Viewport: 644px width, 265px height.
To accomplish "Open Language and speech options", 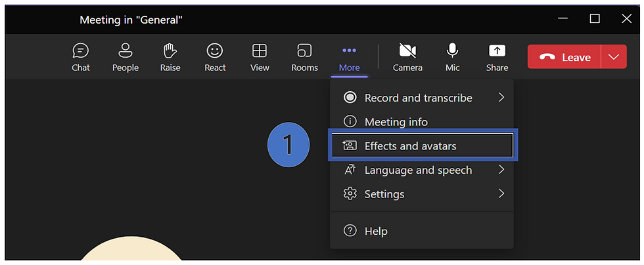I will (422, 170).
